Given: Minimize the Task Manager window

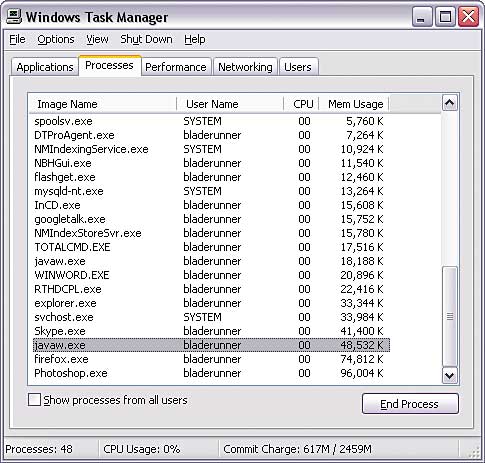Looking at the screenshot, I should tap(422, 17).
